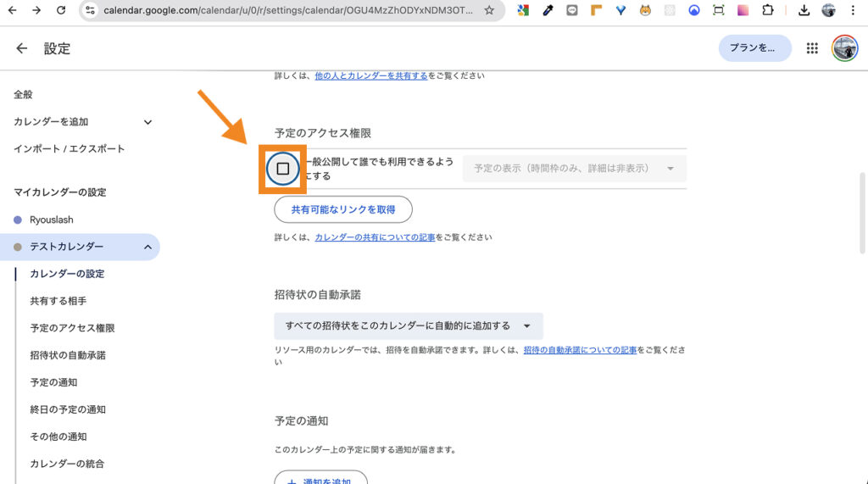This screenshot has width=868, height=484.
Task: Click the 共有可能なリンクを取得 button
Action: click(343, 209)
